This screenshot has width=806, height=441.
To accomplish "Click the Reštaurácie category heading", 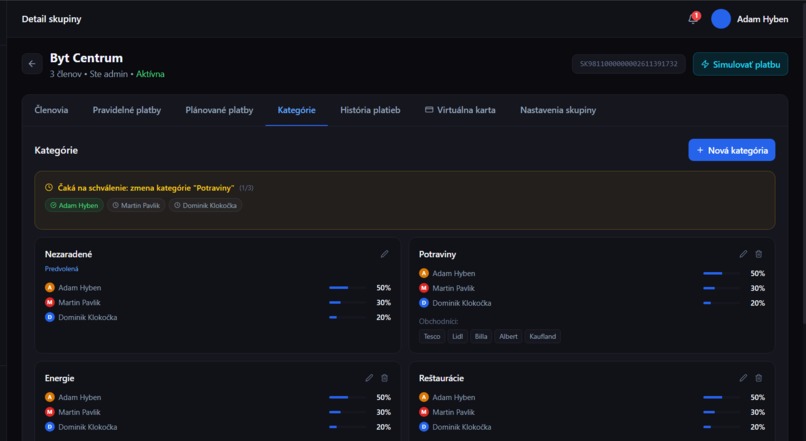I will [x=441, y=378].
